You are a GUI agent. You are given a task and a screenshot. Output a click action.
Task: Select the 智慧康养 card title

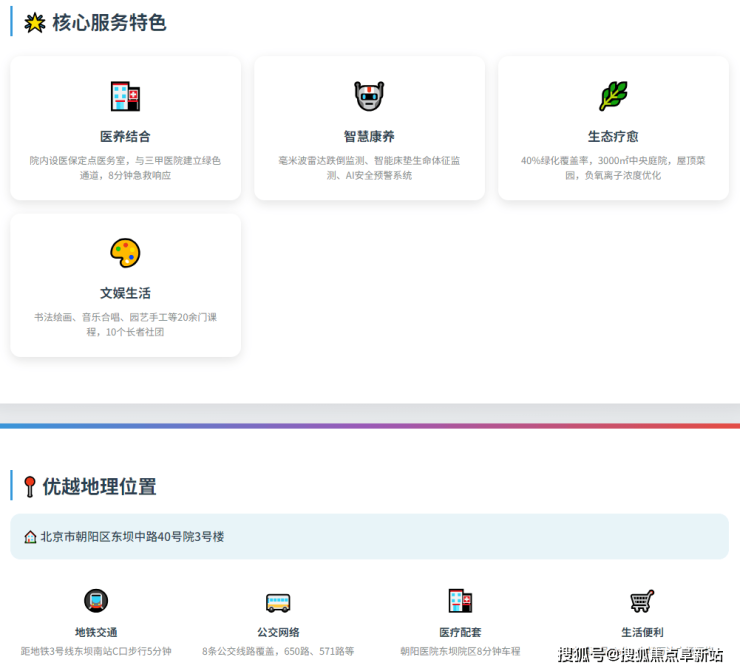pos(369,136)
